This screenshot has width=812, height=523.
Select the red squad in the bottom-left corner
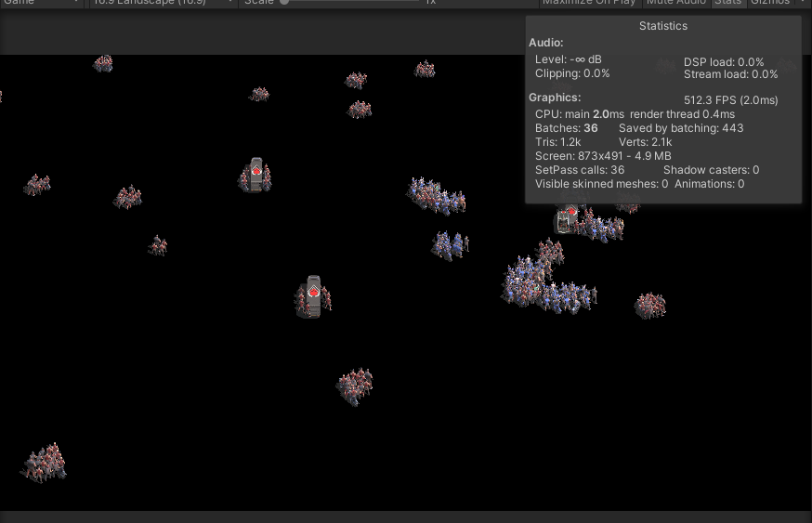(x=46, y=463)
